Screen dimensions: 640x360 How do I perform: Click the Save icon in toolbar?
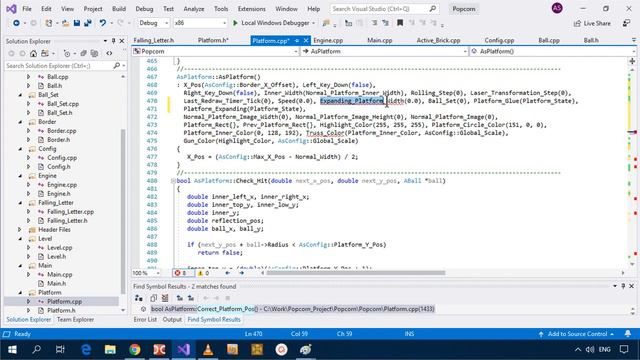click(x=76, y=23)
